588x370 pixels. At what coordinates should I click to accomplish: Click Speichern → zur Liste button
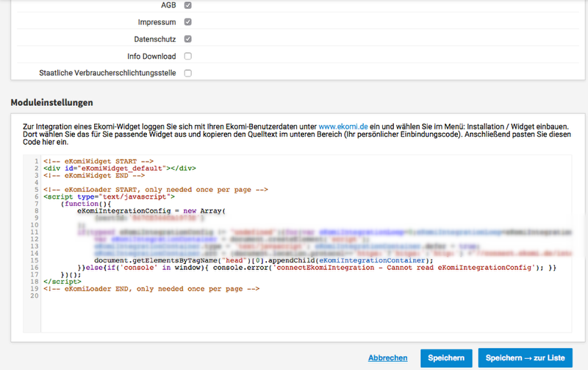coord(524,357)
